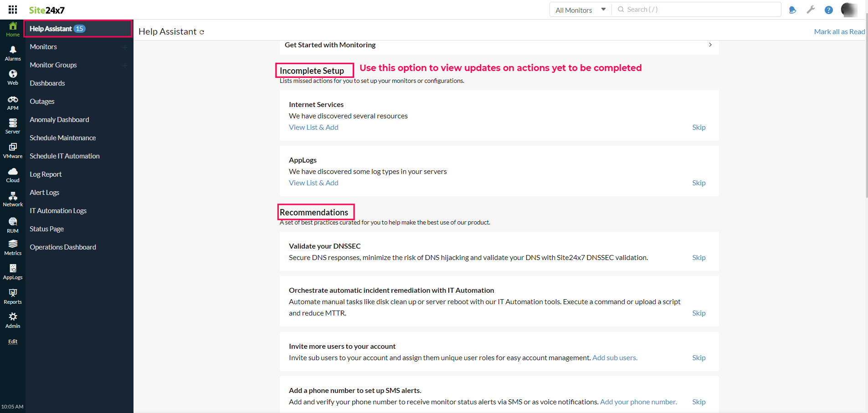Click the wrench tools icon in header

pyautogui.click(x=811, y=10)
